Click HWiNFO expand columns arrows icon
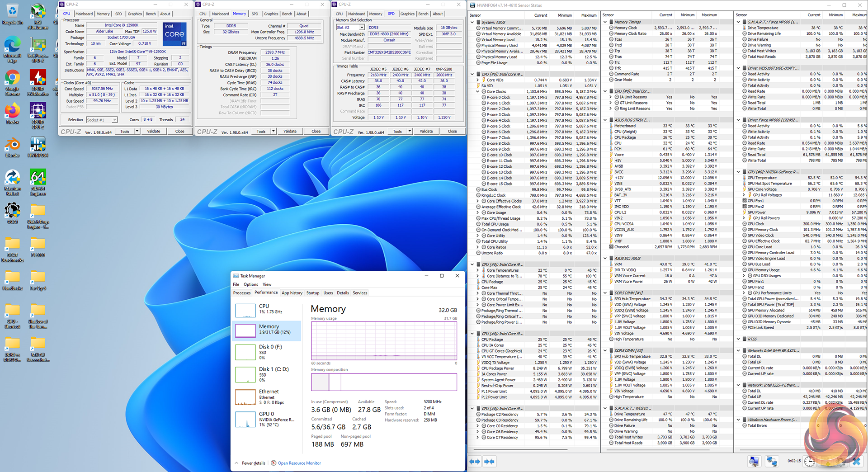This screenshot has width=868, height=472. (475, 462)
